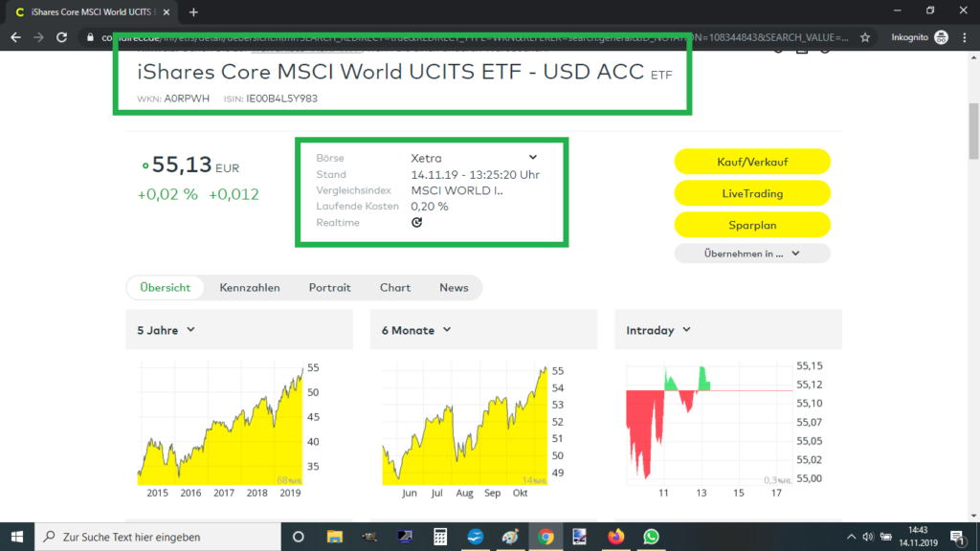Open the Portrait tab
This screenshot has width=980, height=551.
point(329,287)
